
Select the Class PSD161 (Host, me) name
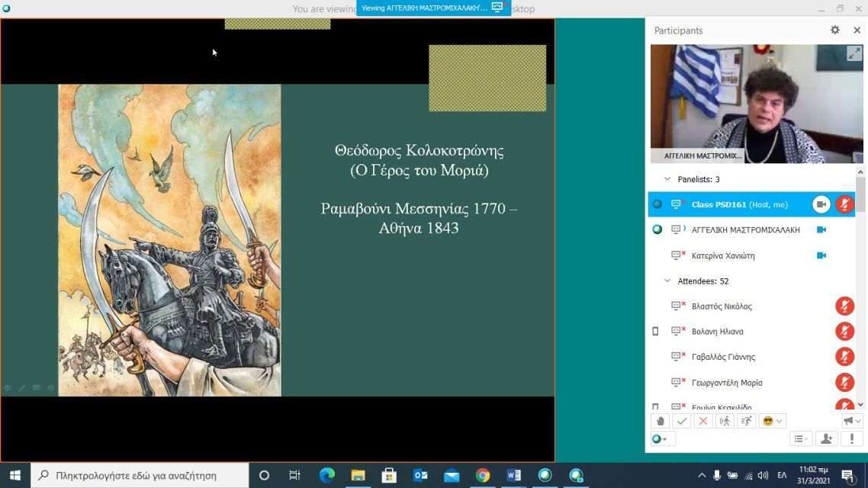click(x=740, y=204)
